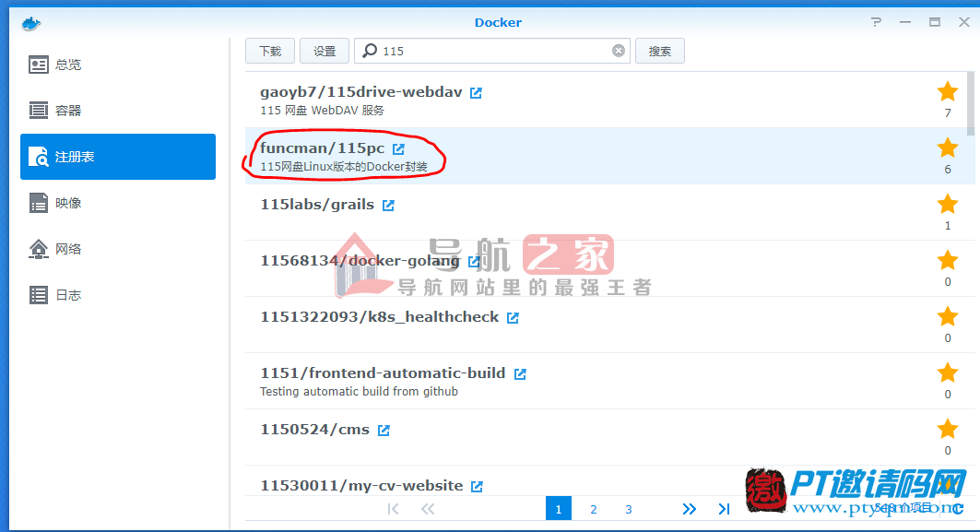This screenshot has width=980, height=532.
Task: Minimize the Docker window
Action: (x=905, y=22)
